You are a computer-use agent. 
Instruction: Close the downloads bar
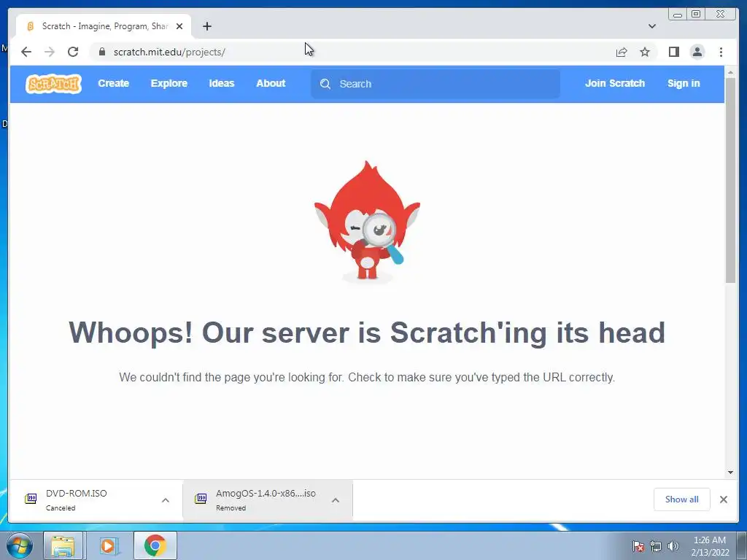(x=723, y=499)
